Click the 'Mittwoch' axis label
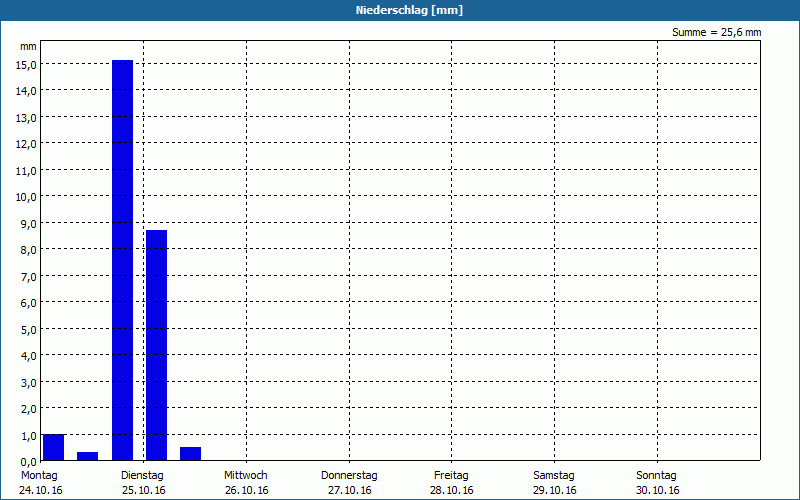800x500 pixels. (x=245, y=475)
